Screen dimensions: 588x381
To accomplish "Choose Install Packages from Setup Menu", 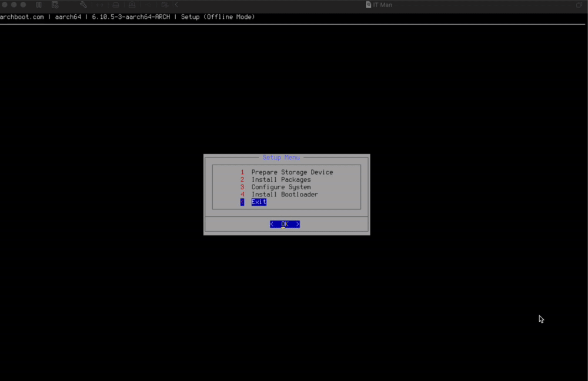I will point(282,179).
